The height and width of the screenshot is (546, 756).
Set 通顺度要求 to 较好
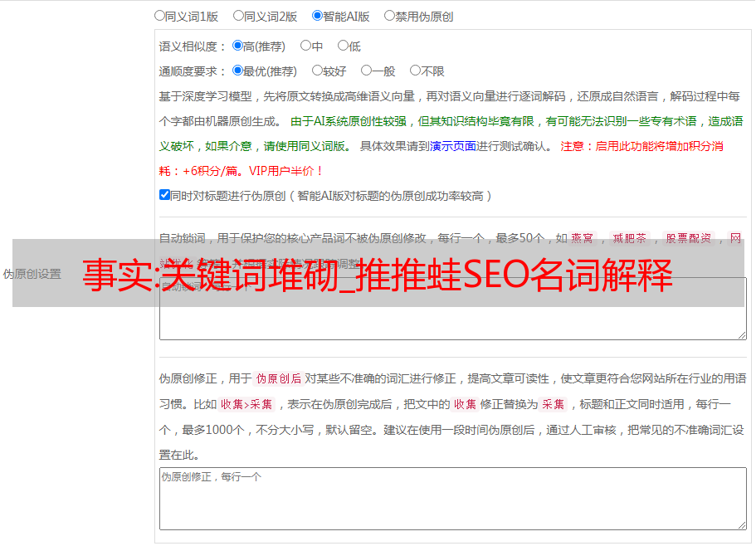pyautogui.click(x=317, y=71)
